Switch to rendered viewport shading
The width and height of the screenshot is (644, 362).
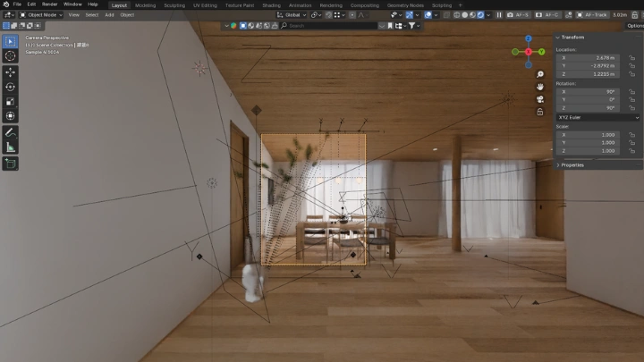[480, 15]
